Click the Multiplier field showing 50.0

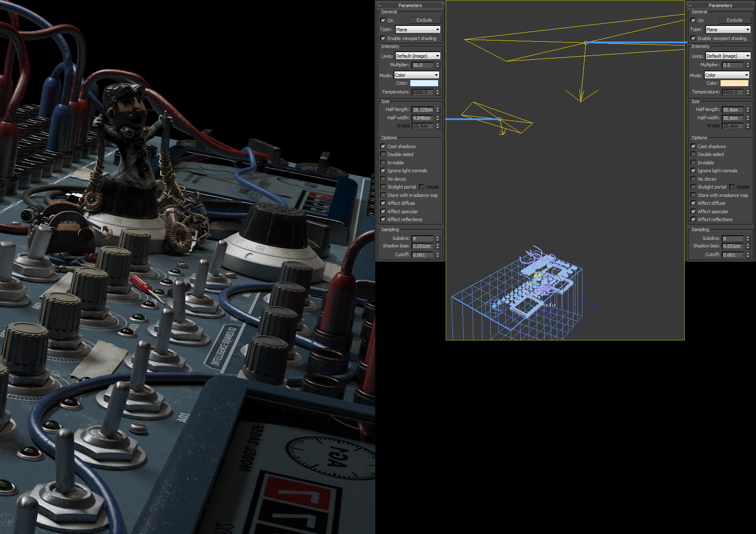422,65
